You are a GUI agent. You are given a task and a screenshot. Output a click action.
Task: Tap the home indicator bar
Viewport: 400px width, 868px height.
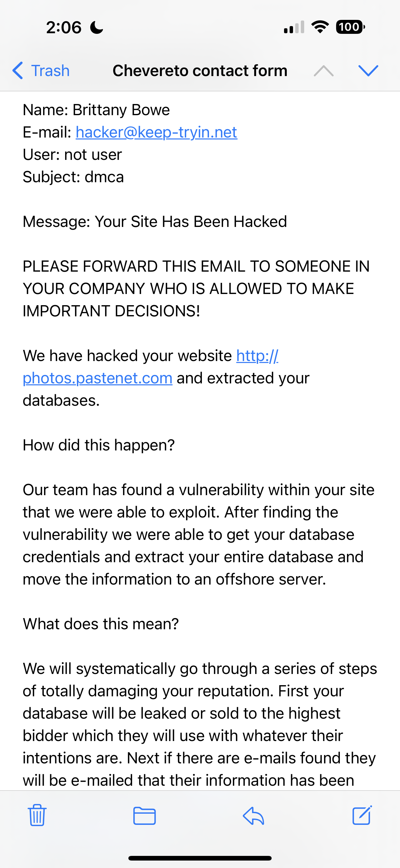(x=200, y=858)
